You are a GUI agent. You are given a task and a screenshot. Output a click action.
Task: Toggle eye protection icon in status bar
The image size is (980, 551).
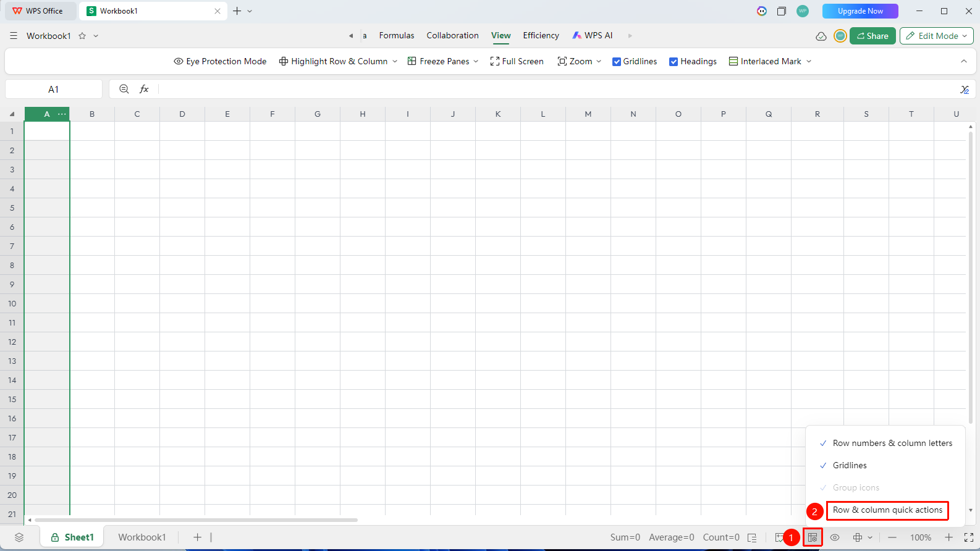click(835, 537)
